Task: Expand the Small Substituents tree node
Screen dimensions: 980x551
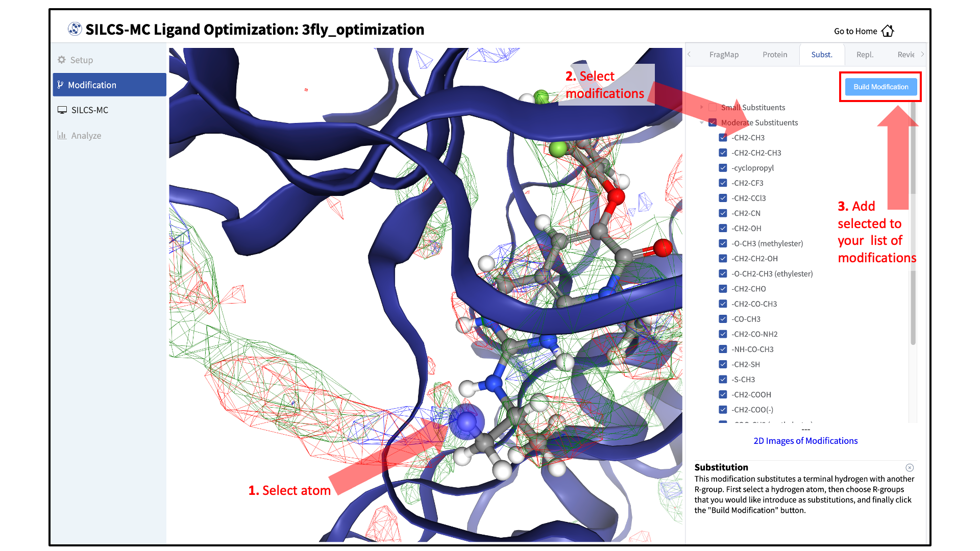Action: coord(702,107)
